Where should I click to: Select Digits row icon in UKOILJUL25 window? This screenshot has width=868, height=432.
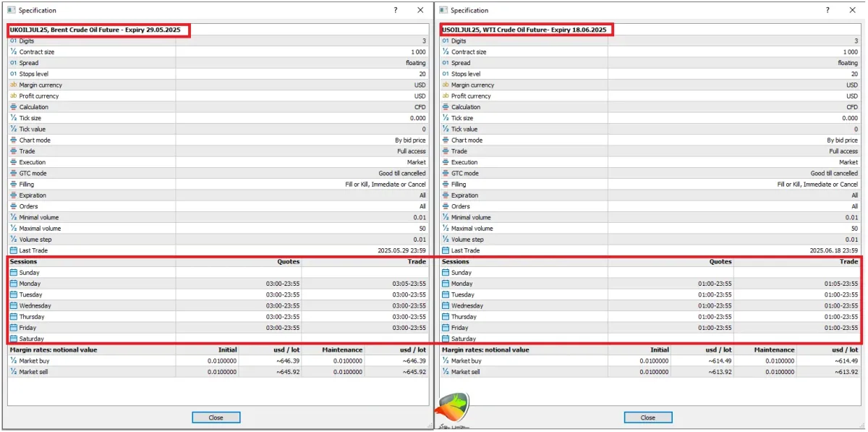(13, 41)
